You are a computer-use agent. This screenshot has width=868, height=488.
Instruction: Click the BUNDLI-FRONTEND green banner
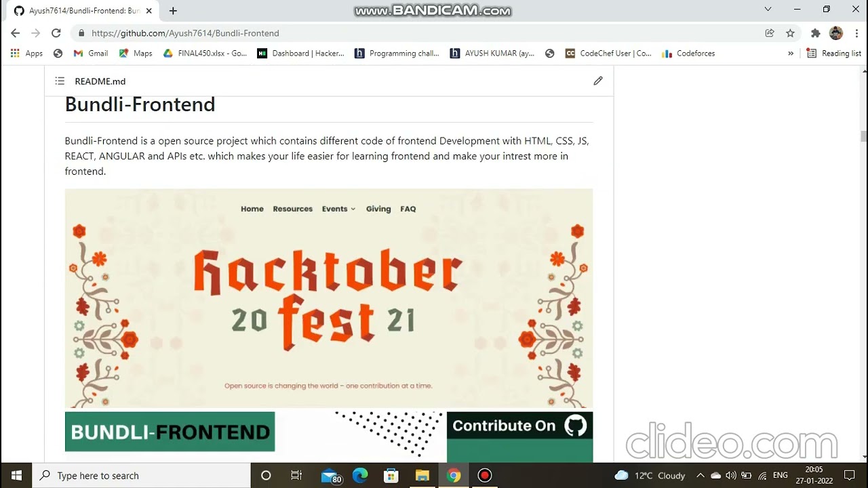[x=170, y=432]
